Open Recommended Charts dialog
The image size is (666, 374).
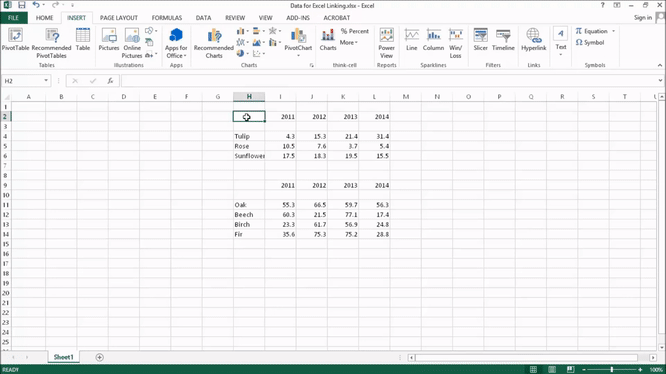pyautogui.click(x=214, y=43)
